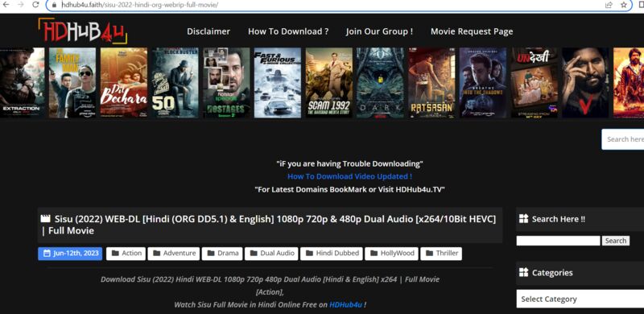Click folder icon on HollyWood tag

coord(374,253)
